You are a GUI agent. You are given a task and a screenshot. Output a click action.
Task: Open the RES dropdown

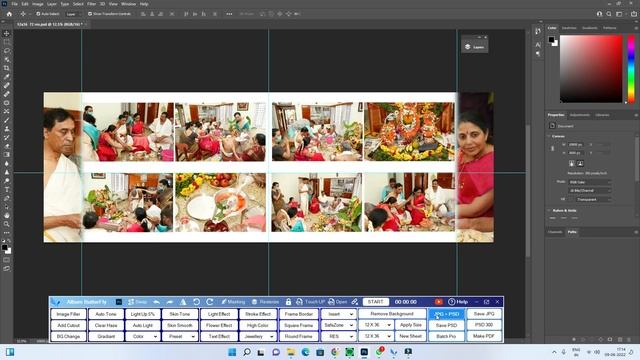[338, 336]
